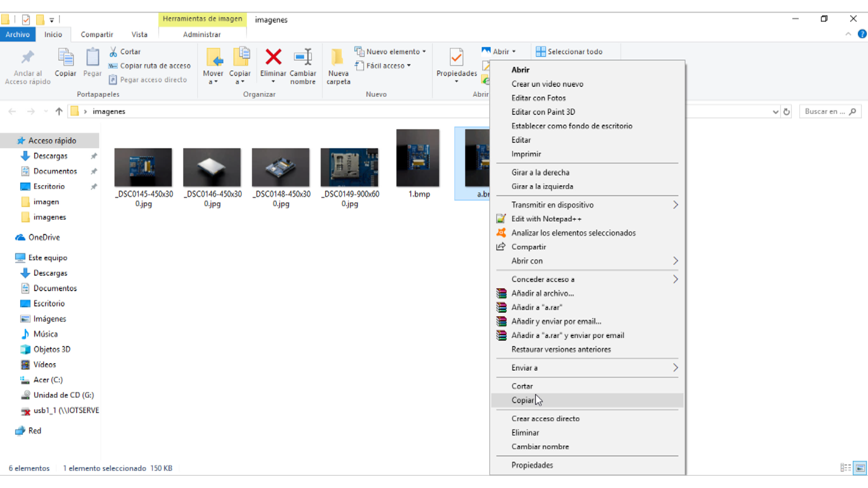Image resolution: width=868 pixels, height=488 pixels.
Task: Click the Propiedades ribbon icon
Action: (x=456, y=58)
